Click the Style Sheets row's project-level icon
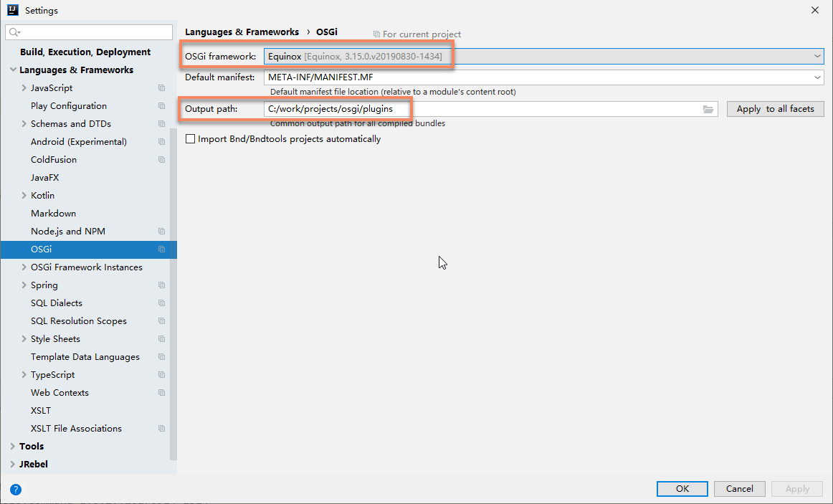 (161, 339)
